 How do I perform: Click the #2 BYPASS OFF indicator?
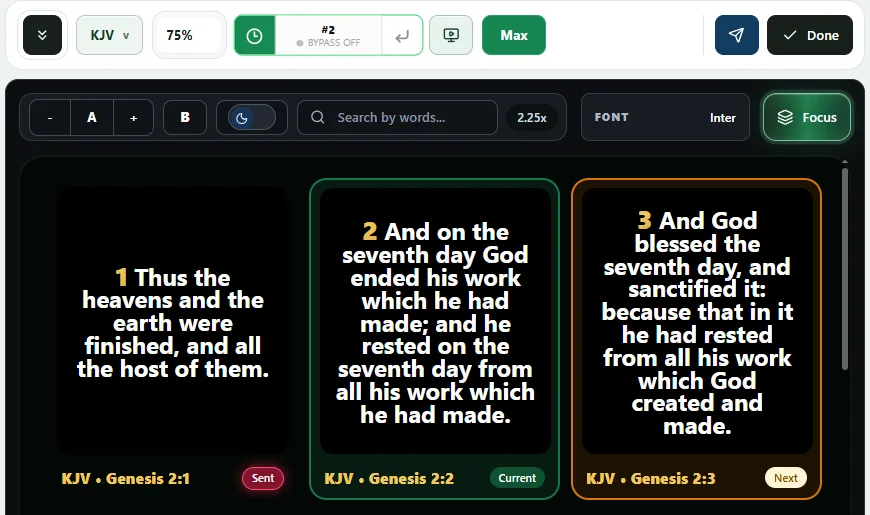[x=328, y=36]
